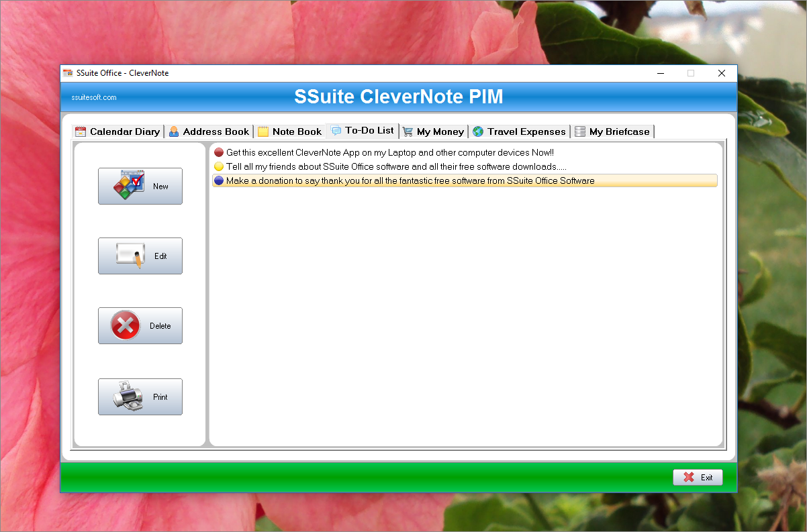Click the Exit button
This screenshot has width=807, height=532.
pos(698,477)
